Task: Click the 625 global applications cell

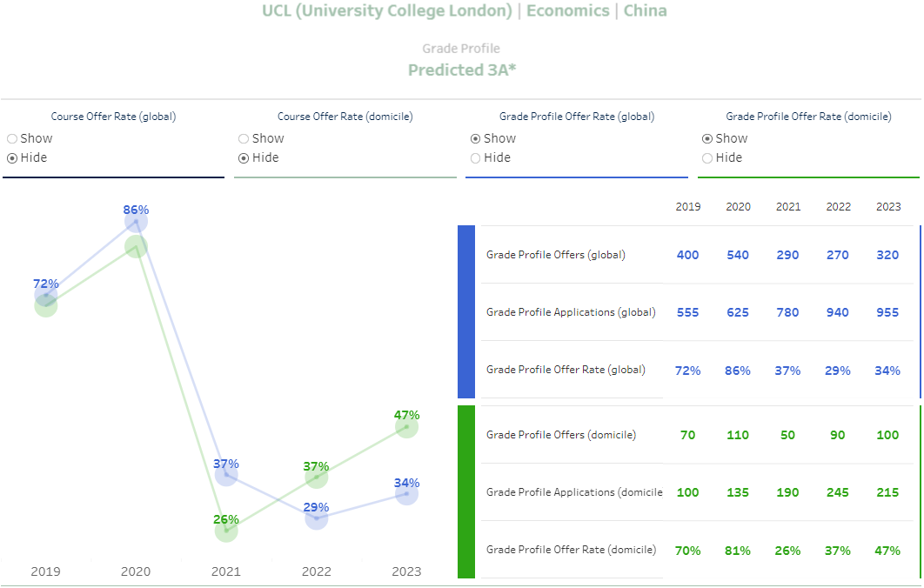Action: click(738, 313)
